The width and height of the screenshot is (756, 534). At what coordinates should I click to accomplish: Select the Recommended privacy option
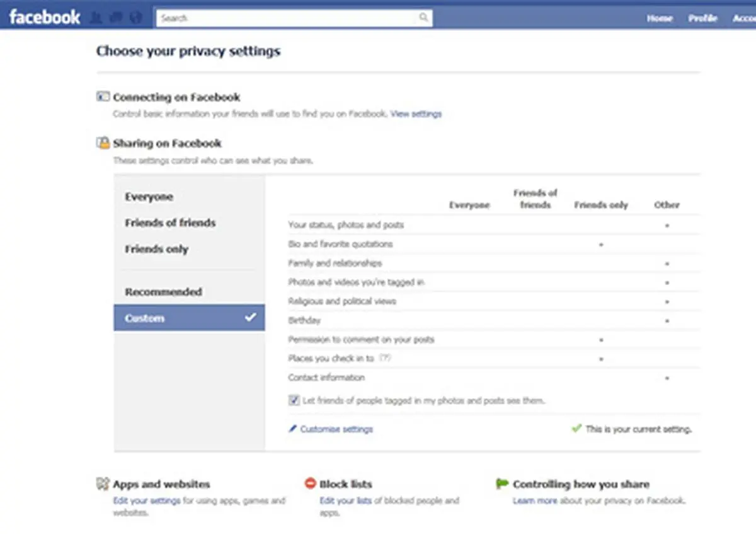(x=164, y=291)
